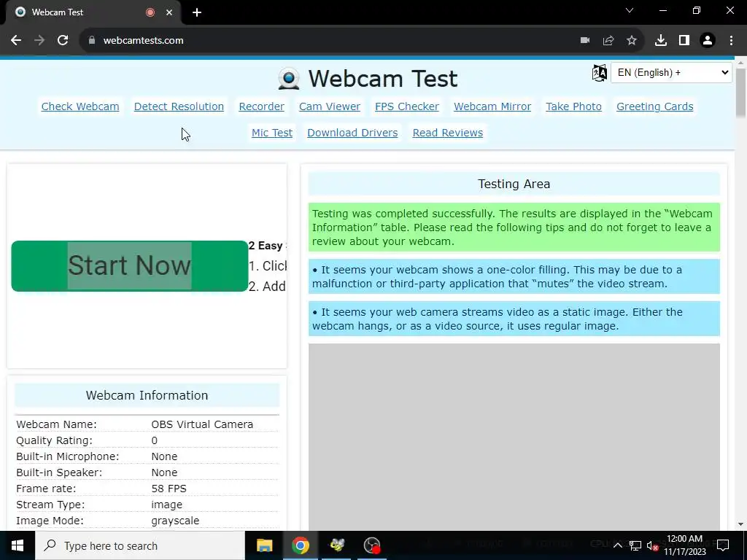Open the Take Photo link
This screenshot has height=560, width=747.
[573, 106]
